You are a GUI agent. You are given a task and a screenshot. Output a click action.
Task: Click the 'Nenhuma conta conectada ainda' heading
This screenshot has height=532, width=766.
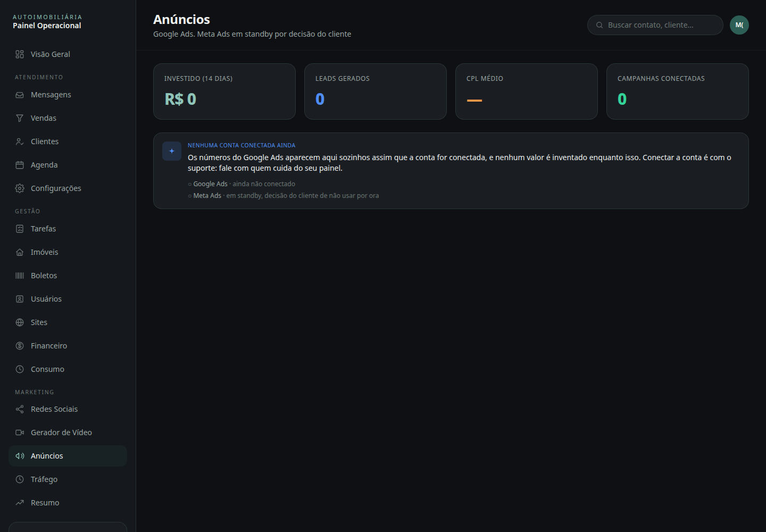242,145
